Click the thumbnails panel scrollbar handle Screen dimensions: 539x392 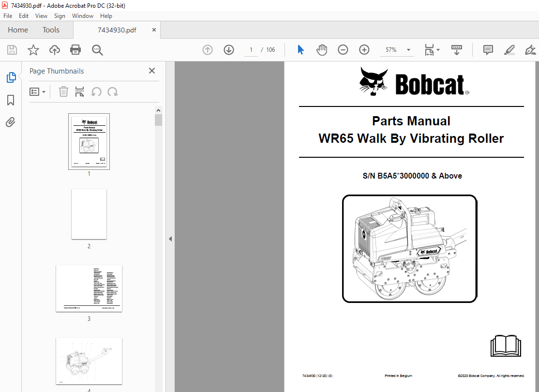(158, 121)
